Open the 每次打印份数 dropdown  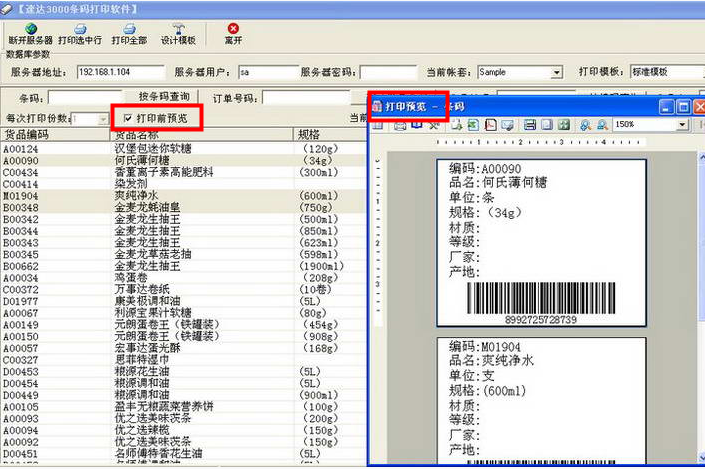pyautogui.click(x=103, y=119)
